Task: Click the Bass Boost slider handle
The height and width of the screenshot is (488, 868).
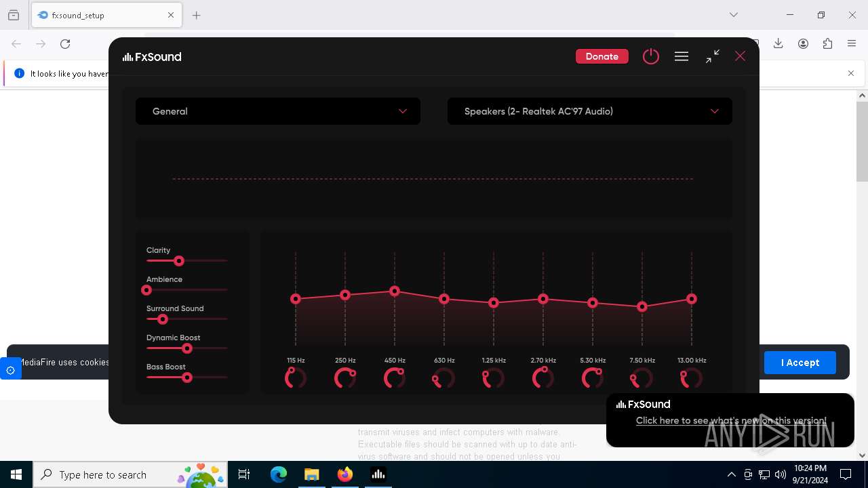Action: [x=187, y=378]
